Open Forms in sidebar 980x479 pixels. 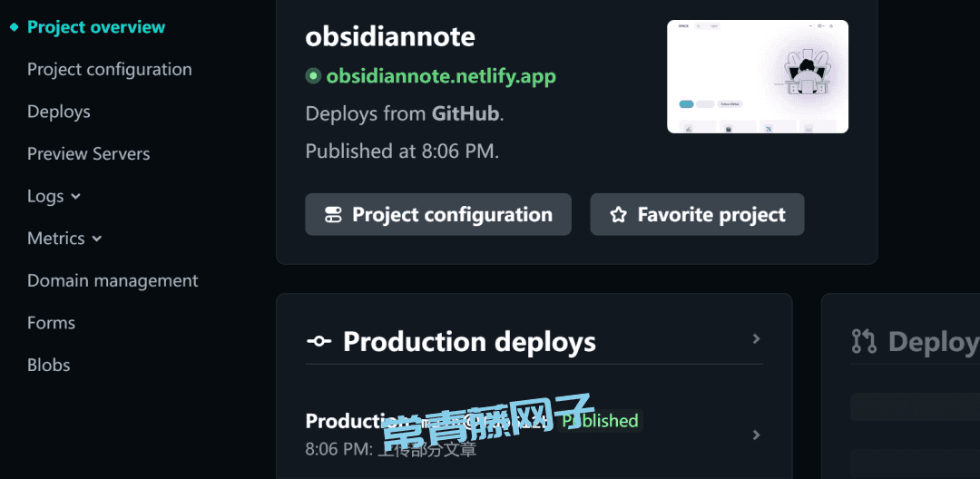[51, 323]
